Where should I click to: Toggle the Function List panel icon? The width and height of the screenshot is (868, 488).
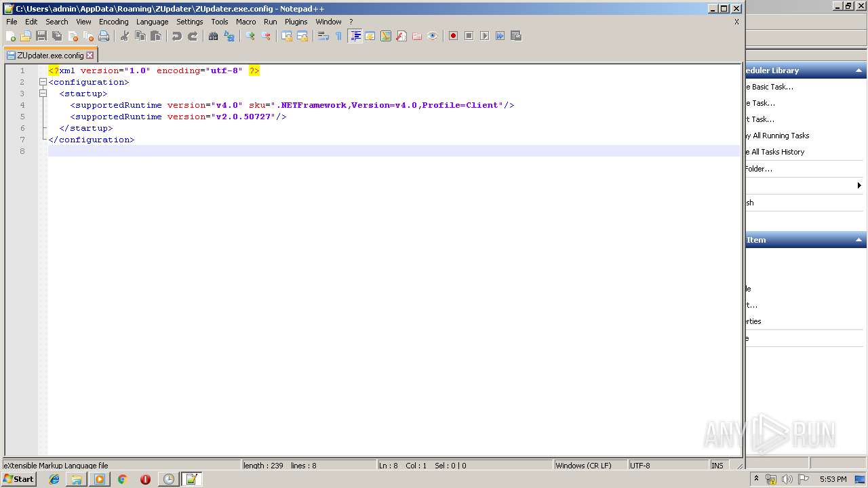coord(401,36)
